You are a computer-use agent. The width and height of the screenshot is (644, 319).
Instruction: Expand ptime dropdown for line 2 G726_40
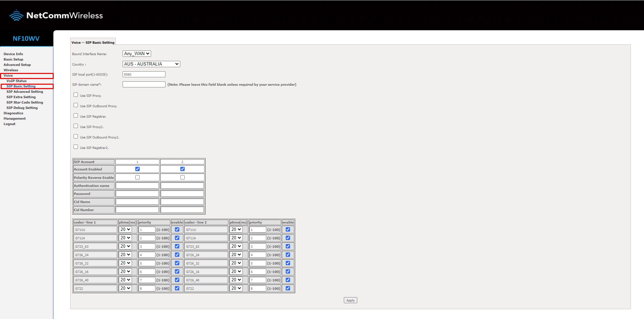pos(236,280)
